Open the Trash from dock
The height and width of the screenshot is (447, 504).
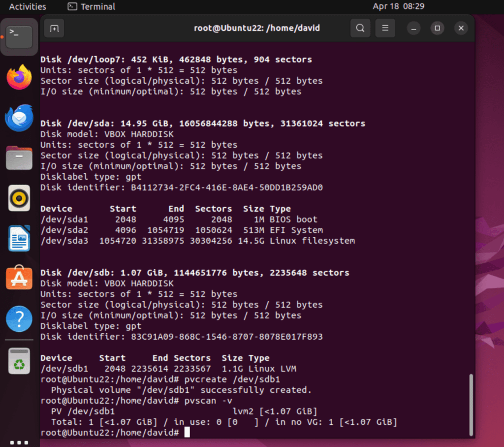[19, 361]
